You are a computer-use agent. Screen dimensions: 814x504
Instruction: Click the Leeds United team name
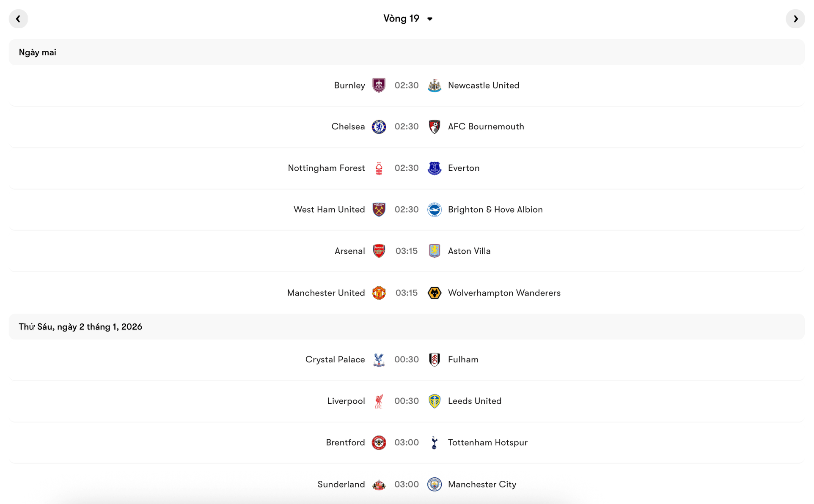point(474,401)
